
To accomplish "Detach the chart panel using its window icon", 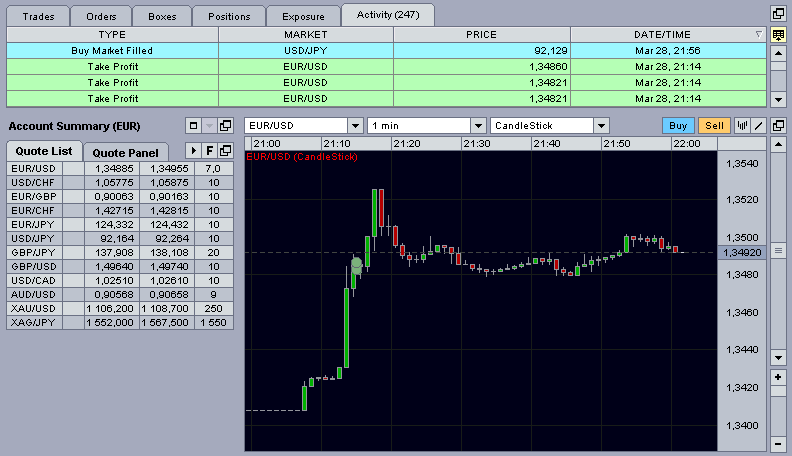I will [x=778, y=125].
